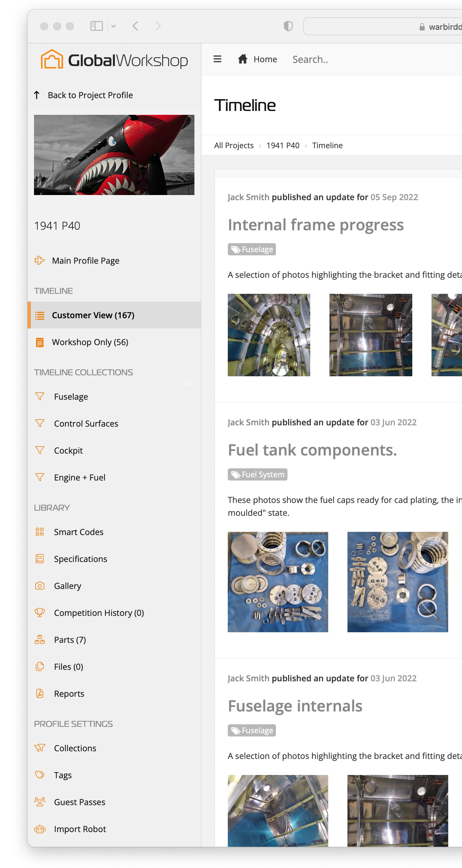The image size is (462, 868).
Task: Click the Customer View list icon
Action: pyautogui.click(x=40, y=315)
